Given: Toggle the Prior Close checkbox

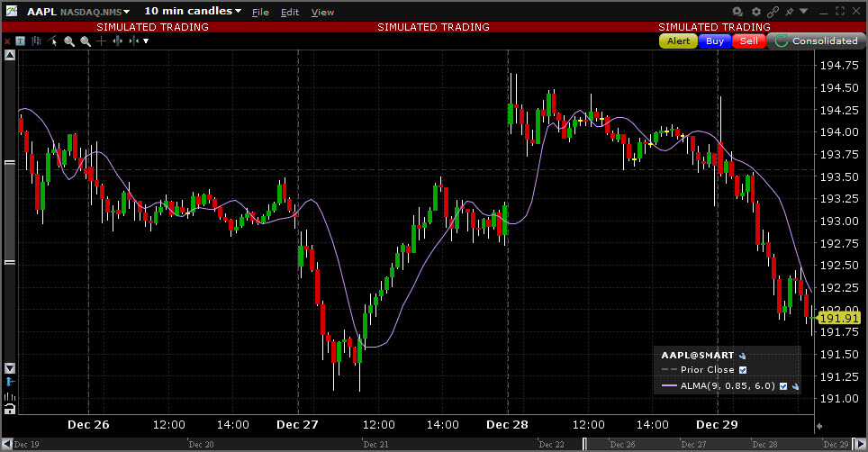Looking at the screenshot, I should click(x=743, y=370).
